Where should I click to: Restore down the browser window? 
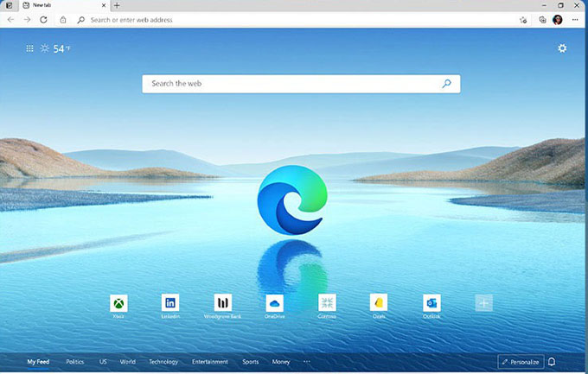pos(560,5)
